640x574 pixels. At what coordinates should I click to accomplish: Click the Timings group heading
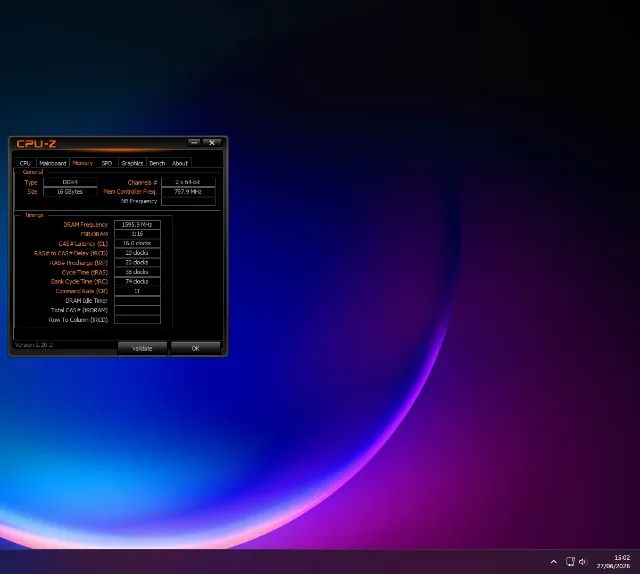[x=34, y=215]
